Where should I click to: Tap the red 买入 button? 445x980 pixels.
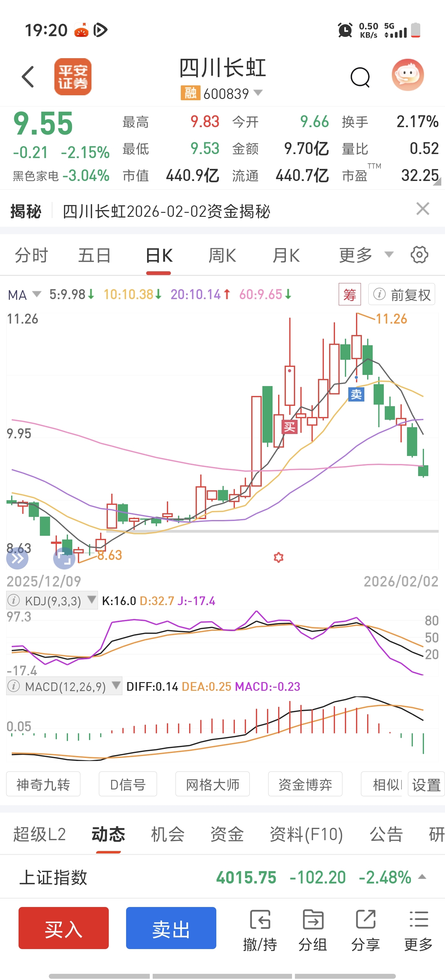(x=63, y=928)
